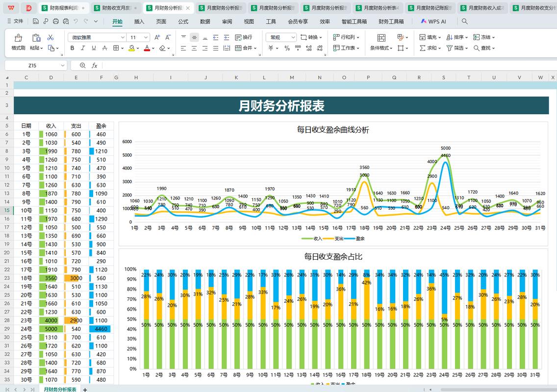Click the Freeze (冻结) button
557x392 pixels.
[x=484, y=37]
